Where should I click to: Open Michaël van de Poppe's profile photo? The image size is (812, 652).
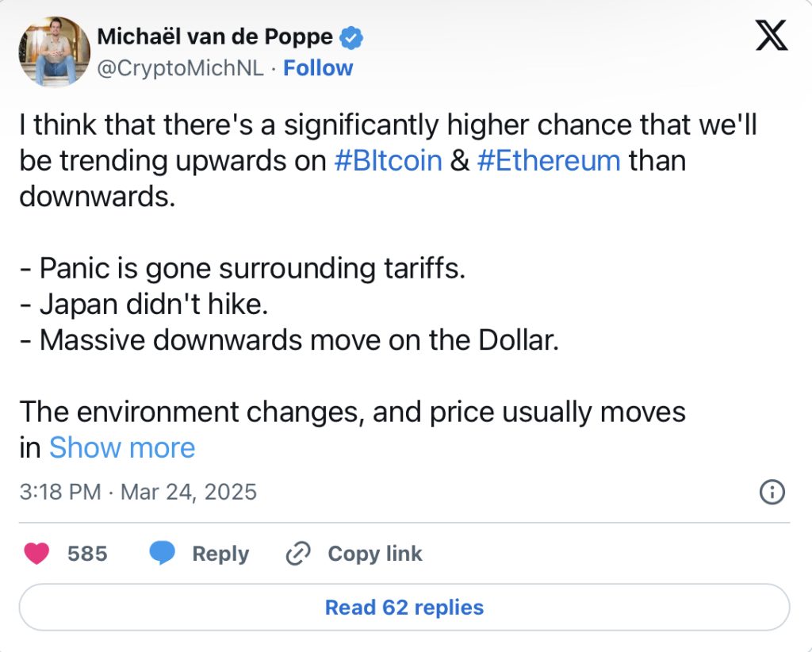(55, 52)
